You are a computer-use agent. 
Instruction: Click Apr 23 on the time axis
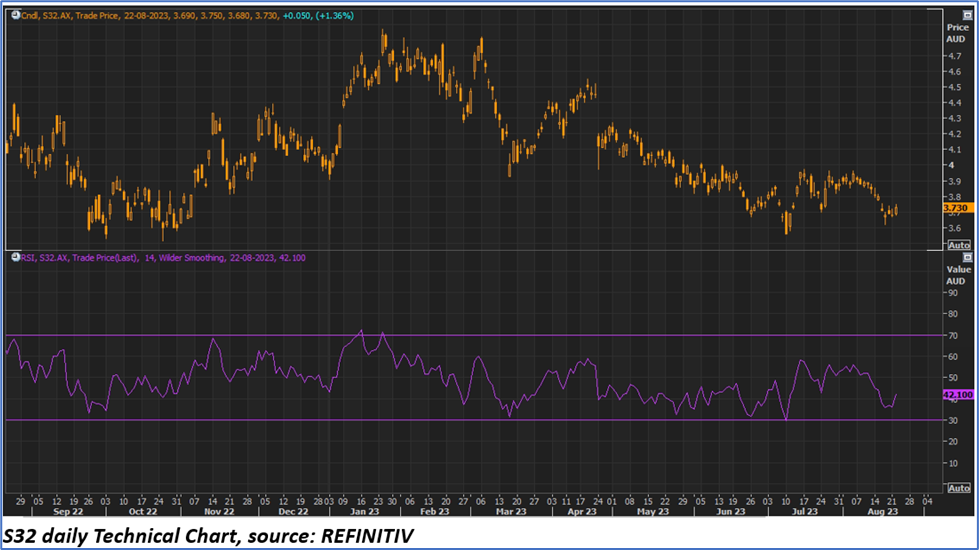coord(580,510)
